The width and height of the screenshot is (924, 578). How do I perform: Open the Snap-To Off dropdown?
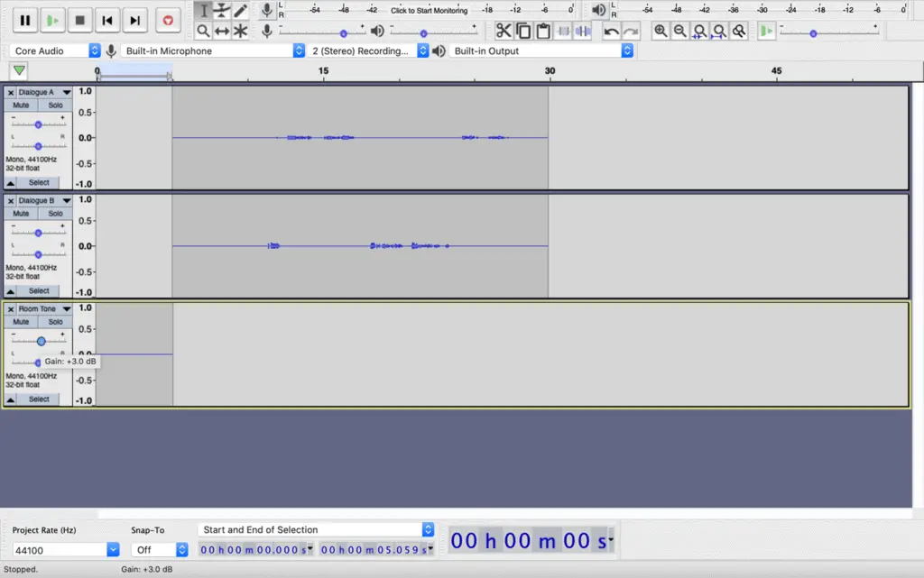(159, 550)
